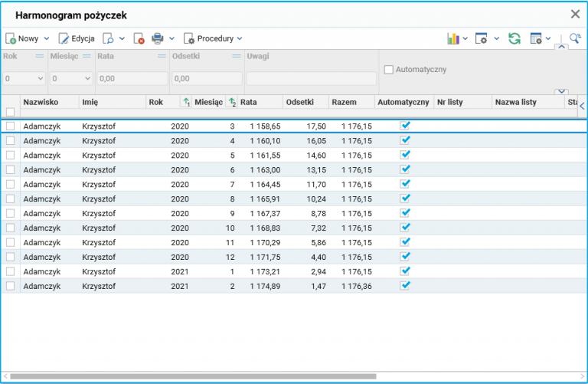Screen dimensions: 588x384
Task: Select the Razem value 1 176,36
Action: 356,287
